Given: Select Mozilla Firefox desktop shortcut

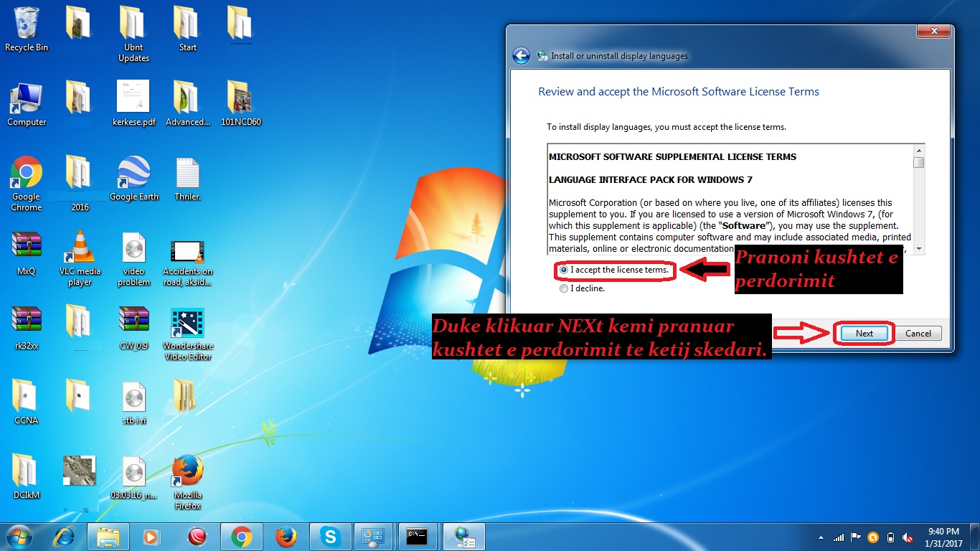Looking at the screenshot, I should 187,482.
